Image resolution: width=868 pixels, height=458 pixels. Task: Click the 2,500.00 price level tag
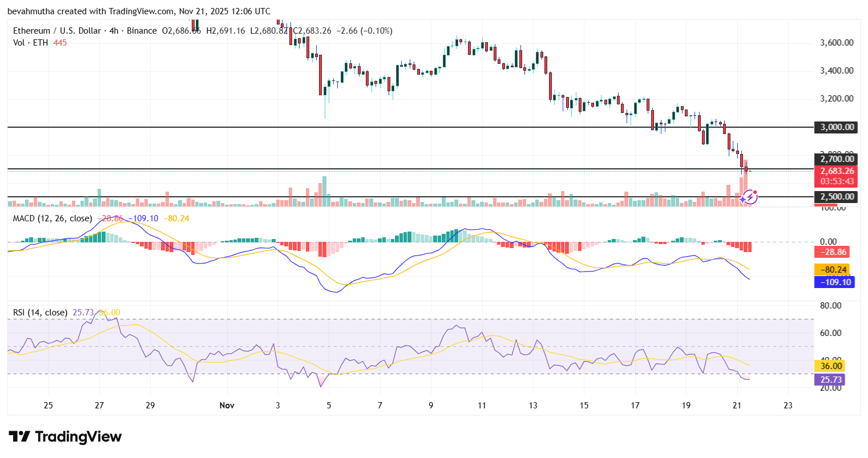coord(835,197)
